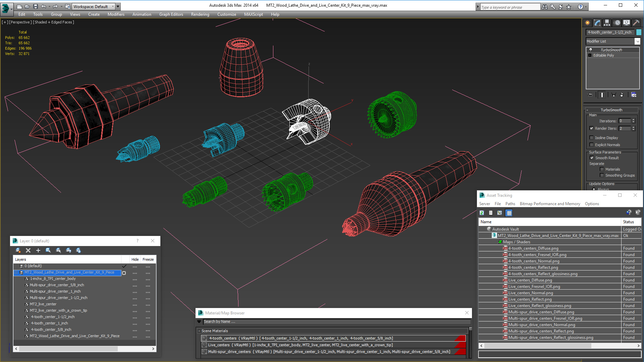Toggle Render Iters checkbox
The width and height of the screenshot is (644, 362).
point(592,128)
